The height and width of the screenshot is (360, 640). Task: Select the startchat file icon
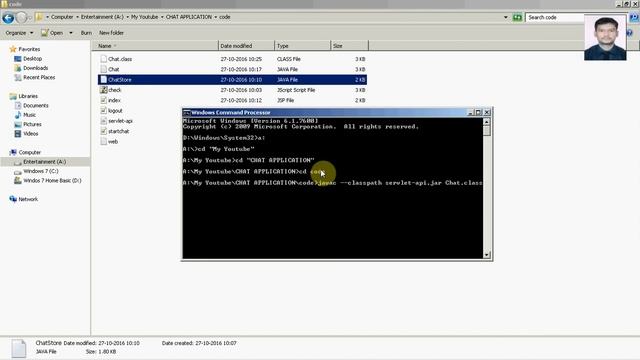(x=104, y=131)
